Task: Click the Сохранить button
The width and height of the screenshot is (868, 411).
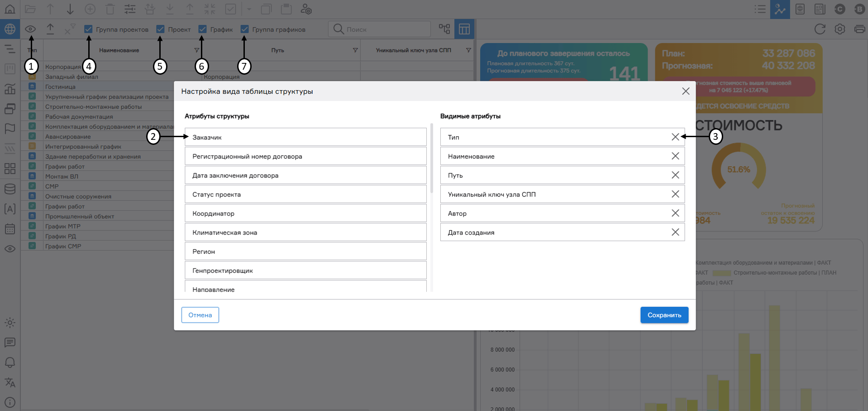Action: click(664, 315)
